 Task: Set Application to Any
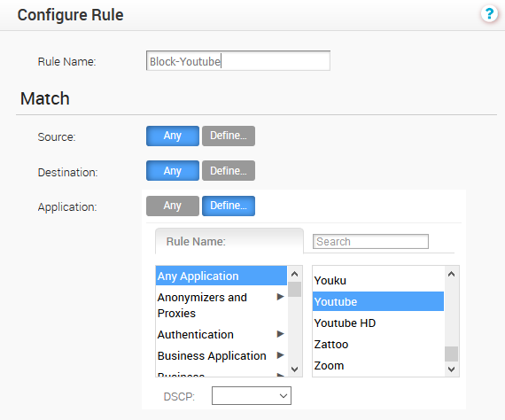tap(172, 206)
